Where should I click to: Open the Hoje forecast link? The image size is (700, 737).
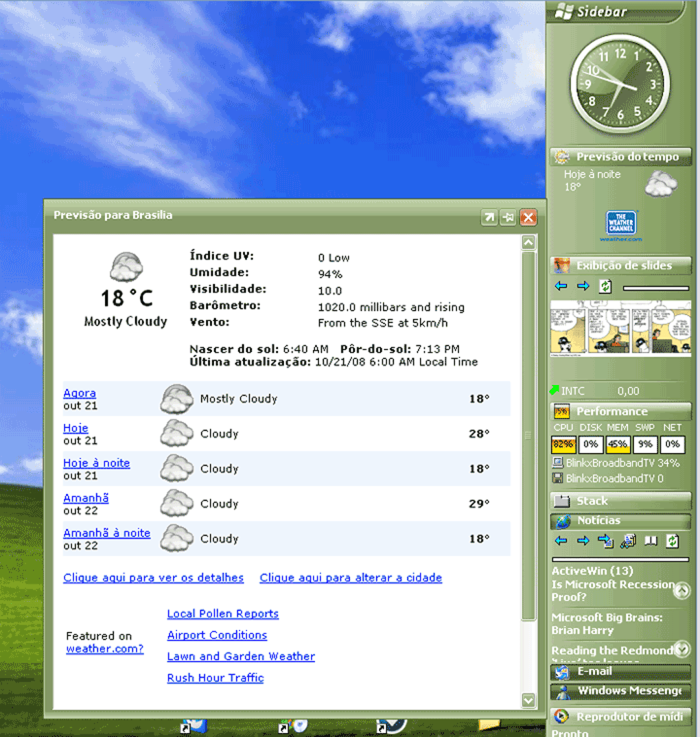click(x=75, y=428)
